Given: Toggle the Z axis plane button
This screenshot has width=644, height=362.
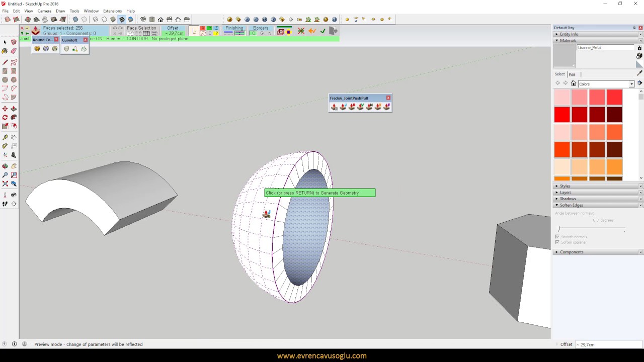Looking at the screenshot, I should tap(216, 28).
